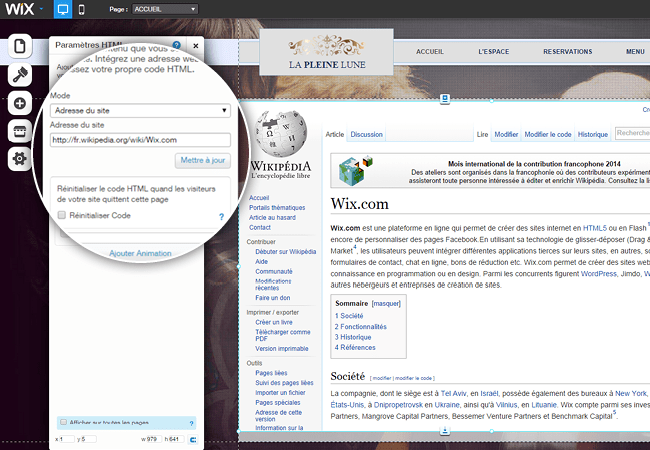Select the Article tab

point(335,134)
